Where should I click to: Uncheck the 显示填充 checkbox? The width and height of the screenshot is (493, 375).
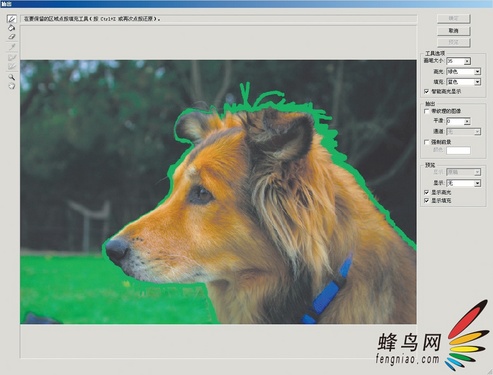click(x=426, y=201)
